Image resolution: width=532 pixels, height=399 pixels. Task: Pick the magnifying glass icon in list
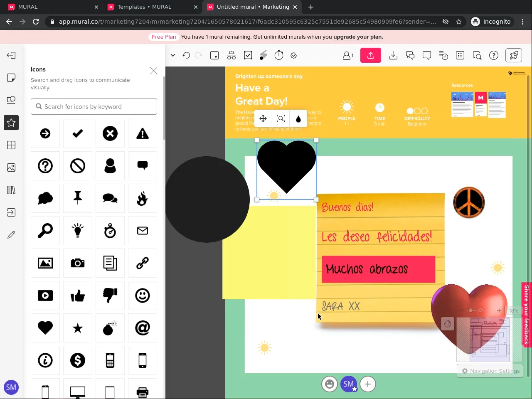coord(45,231)
